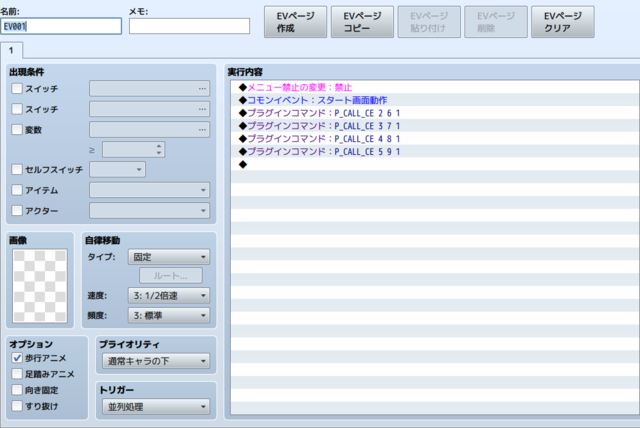This screenshot has height=428, width=640.
Task: Enable the セルフスイッチ condition checkbox
Action: (17, 169)
